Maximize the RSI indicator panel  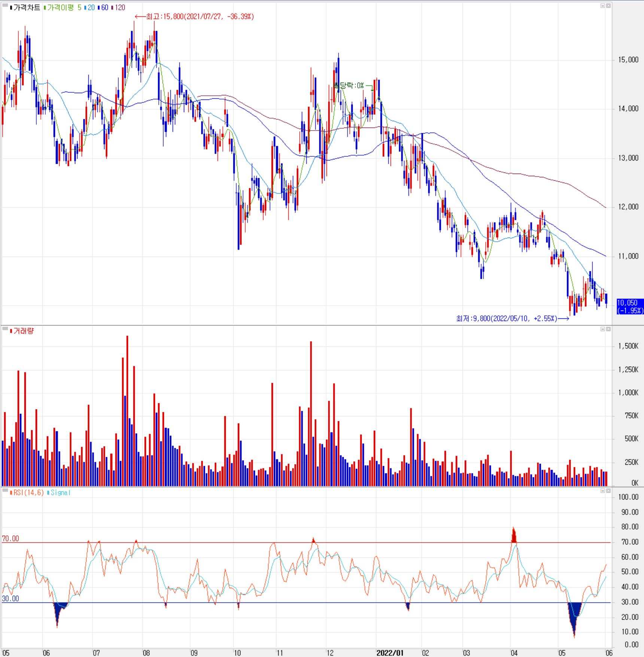[x=603, y=491]
